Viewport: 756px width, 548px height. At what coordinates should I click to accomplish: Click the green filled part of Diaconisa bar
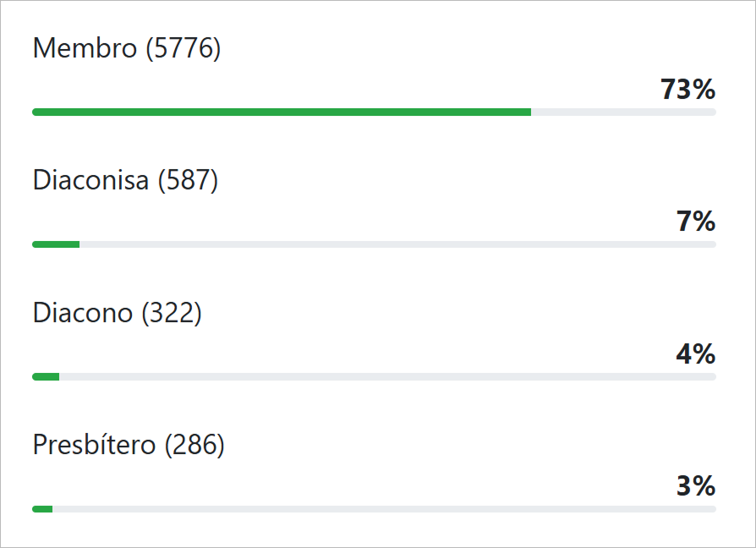tap(56, 244)
